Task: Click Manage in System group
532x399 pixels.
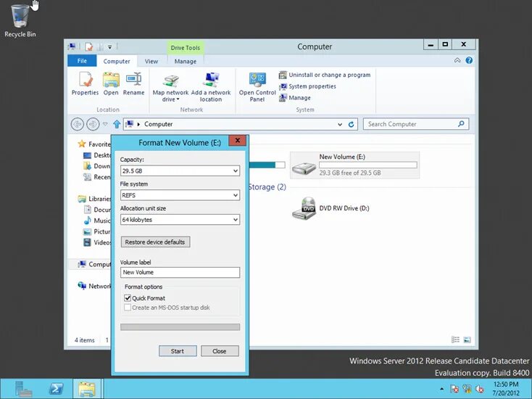Action: pos(295,98)
